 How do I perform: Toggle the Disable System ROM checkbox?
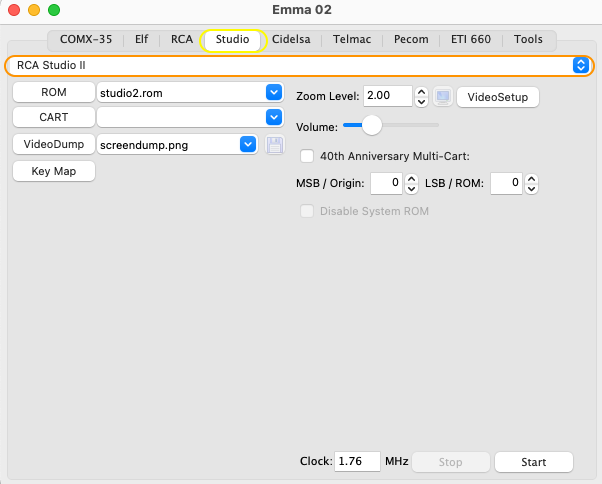[x=307, y=211]
